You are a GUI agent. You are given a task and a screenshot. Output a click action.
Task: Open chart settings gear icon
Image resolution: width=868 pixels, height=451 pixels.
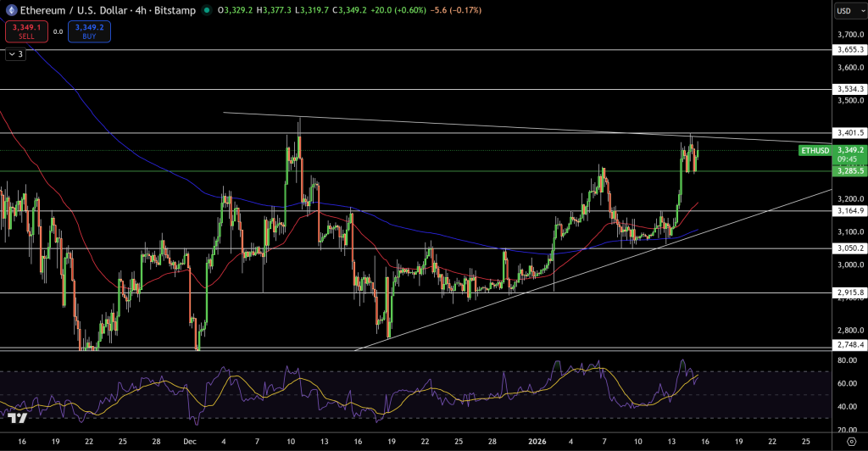pyautogui.click(x=851, y=441)
